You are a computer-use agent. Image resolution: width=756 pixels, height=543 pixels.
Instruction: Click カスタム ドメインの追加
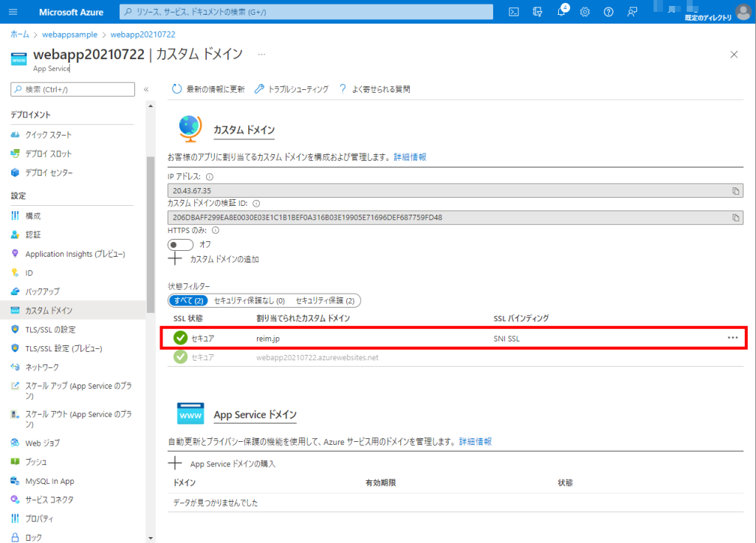click(x=213, y=259)
